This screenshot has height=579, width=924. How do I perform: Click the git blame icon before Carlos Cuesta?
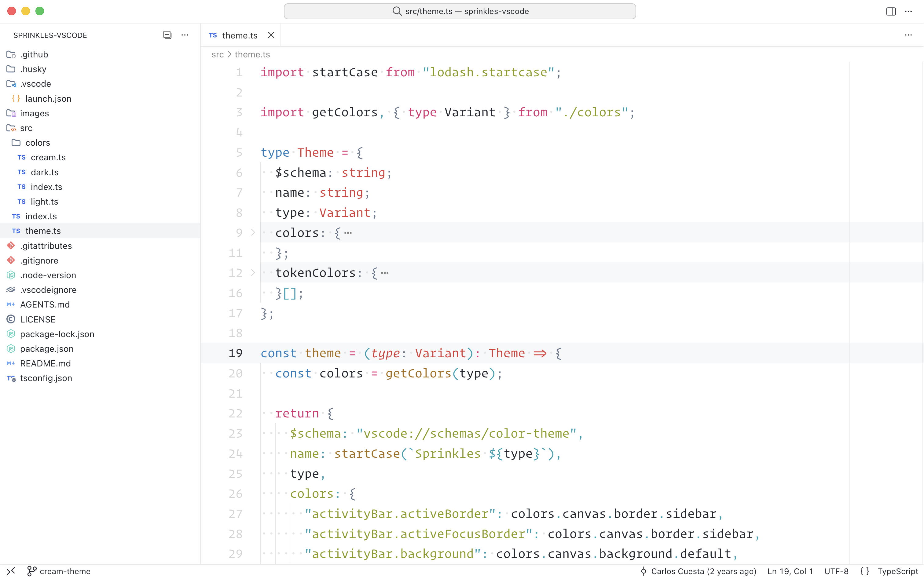click(645, 571)
